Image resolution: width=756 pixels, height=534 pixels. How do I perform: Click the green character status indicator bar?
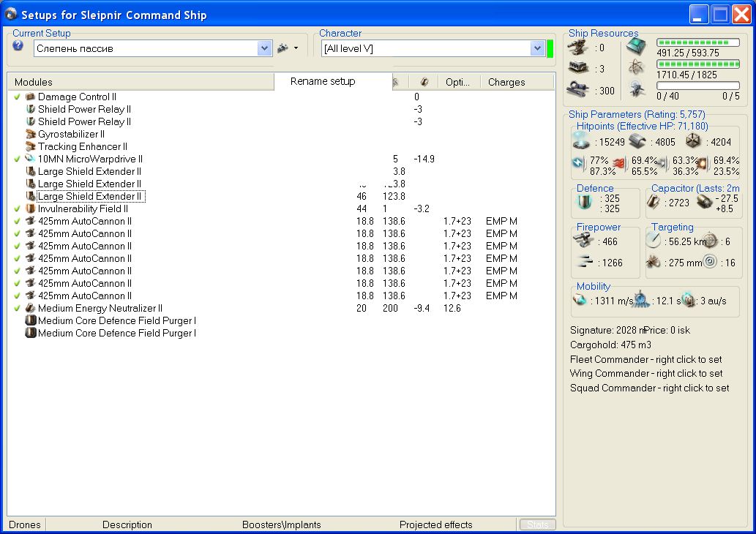[x=550, y=48]
